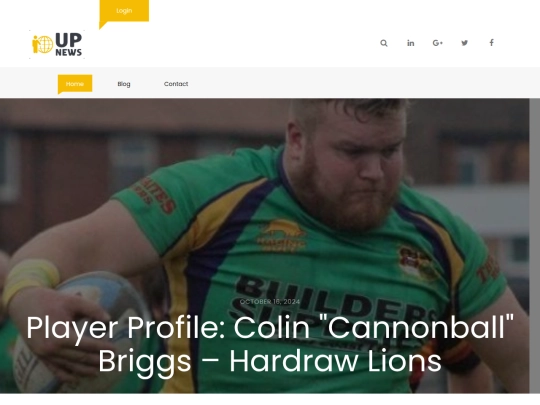This screenshot has width=540, height=405.
Task: Click the yellow Login button
Action: tap(124, 11)
